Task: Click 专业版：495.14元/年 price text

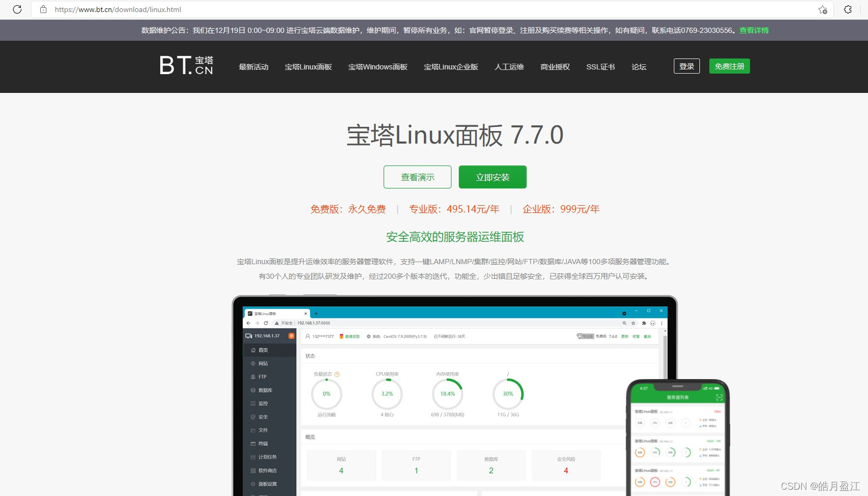Action: tap(454, 209)
